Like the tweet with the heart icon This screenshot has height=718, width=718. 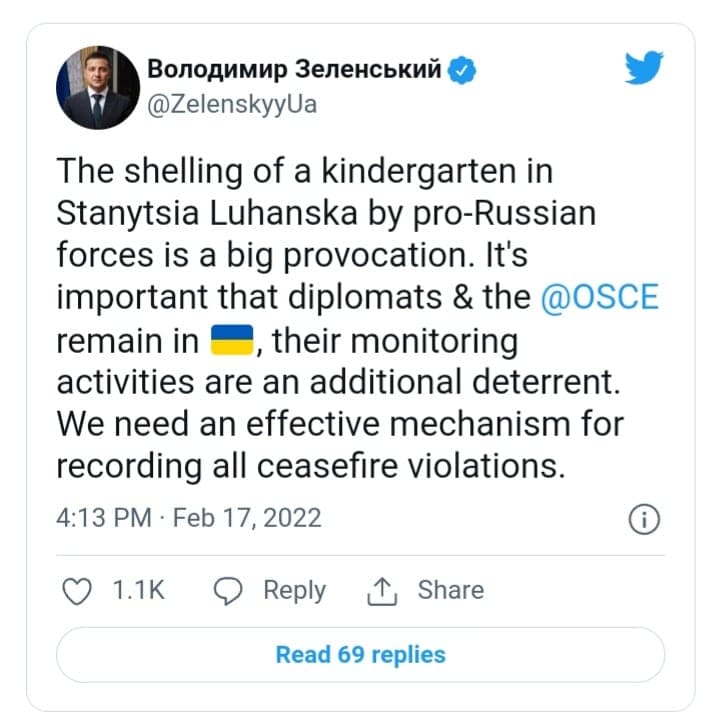[x=76, y=591]
